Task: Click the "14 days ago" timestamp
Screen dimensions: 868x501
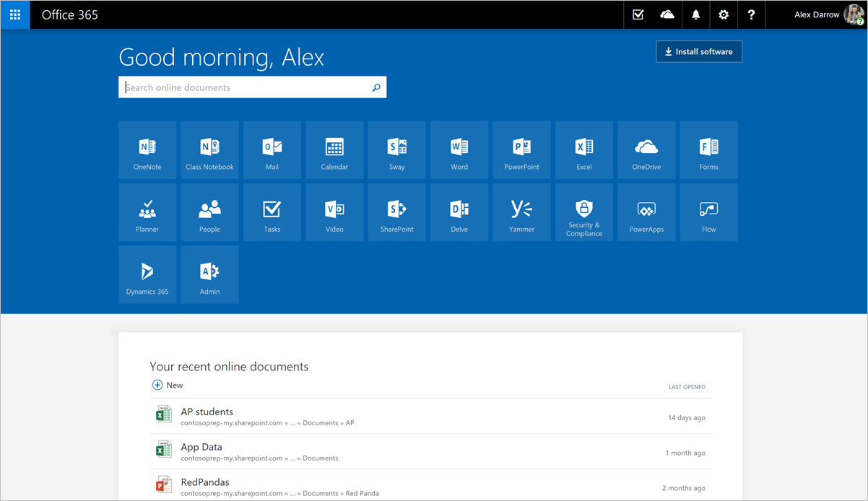Action: tap(687, 418)
